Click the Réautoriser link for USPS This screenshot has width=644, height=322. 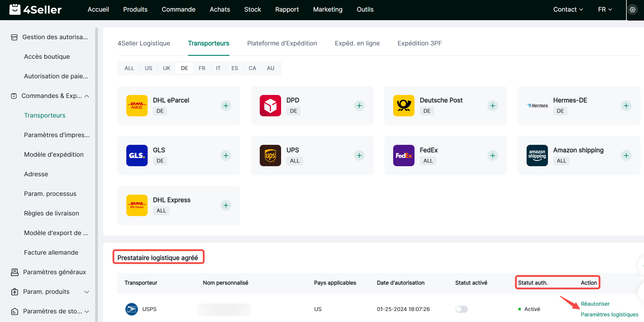point(595,304)
